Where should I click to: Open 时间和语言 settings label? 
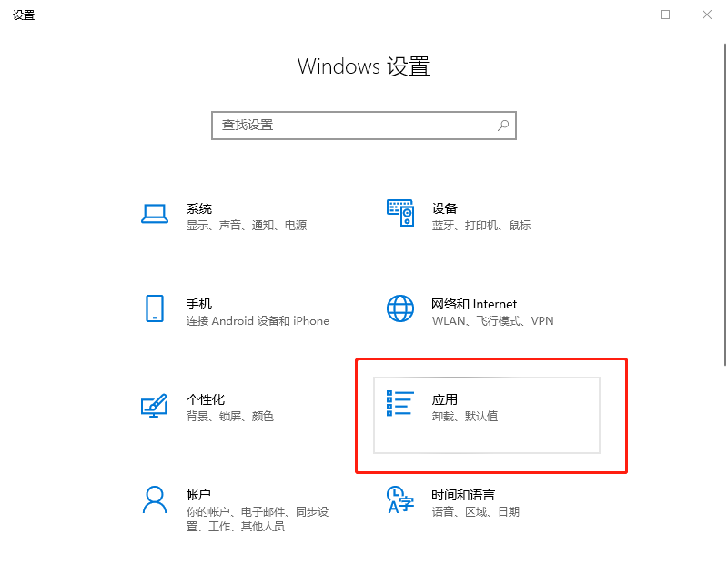tap(463, 495)
